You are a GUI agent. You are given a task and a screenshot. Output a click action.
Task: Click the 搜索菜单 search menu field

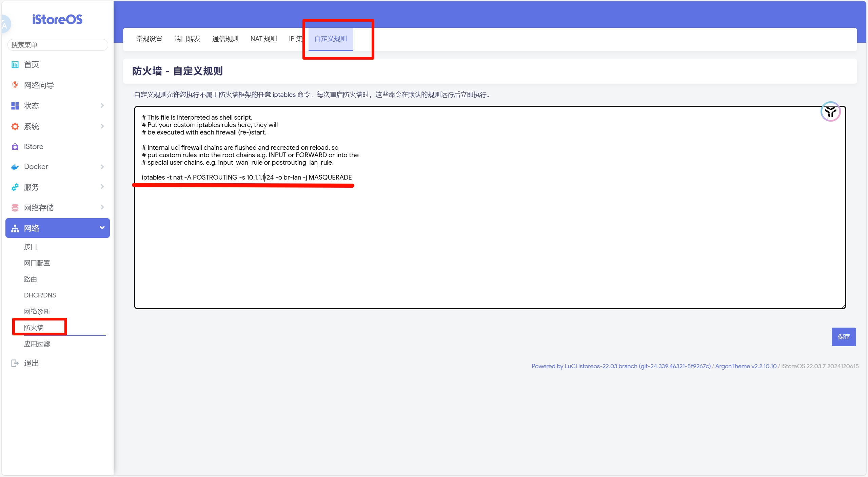pyautogui.click(x=58, y=45)
